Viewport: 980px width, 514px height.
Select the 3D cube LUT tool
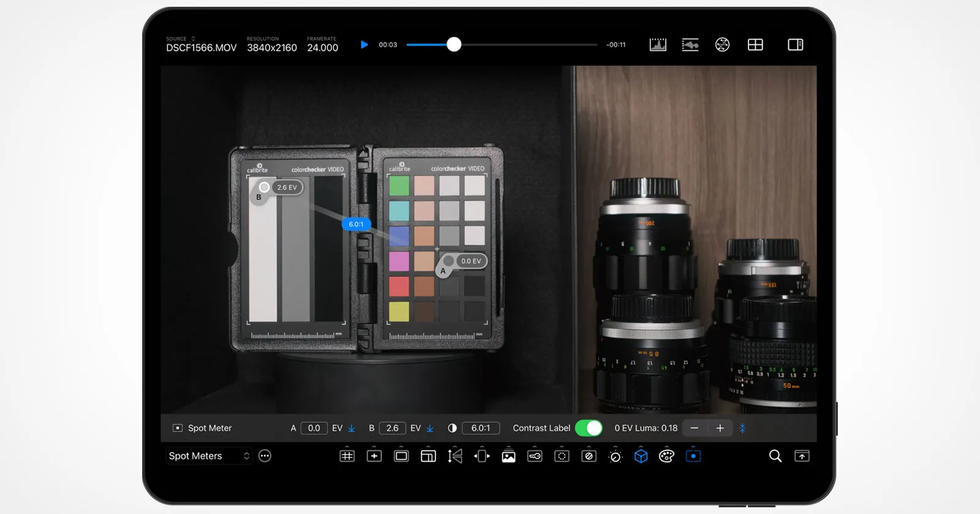(x=641, y=456)
